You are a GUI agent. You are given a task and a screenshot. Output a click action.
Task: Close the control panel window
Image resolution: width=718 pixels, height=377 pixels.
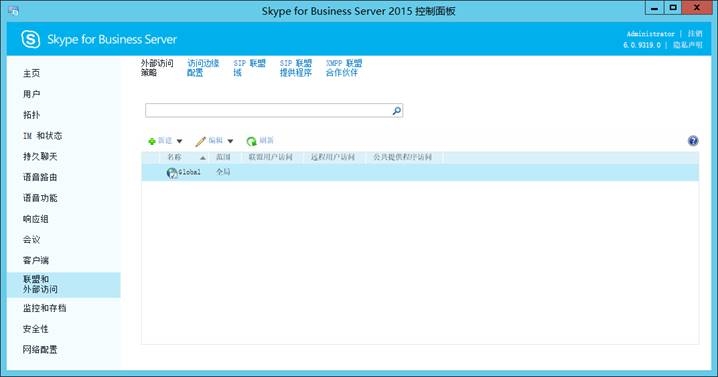[x=697, y=8]
